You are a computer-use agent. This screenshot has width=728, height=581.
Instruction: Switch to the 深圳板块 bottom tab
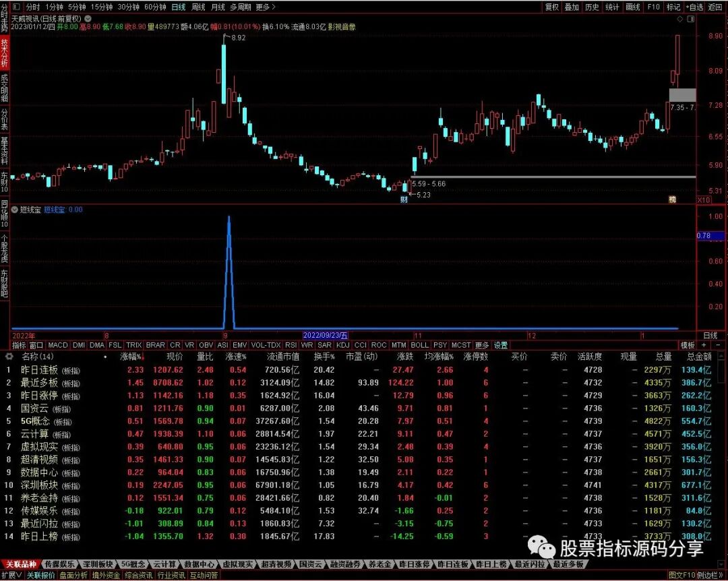click(x=98, y=564)
